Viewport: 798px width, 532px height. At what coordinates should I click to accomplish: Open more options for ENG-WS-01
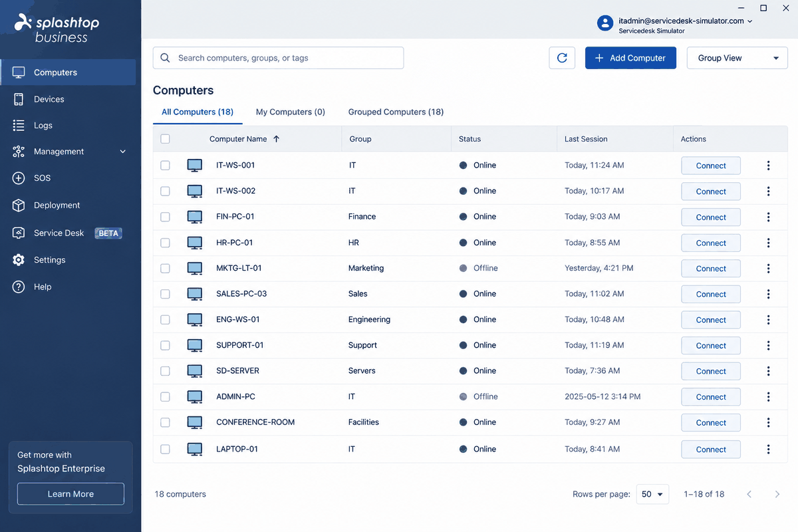pos(768,320)
